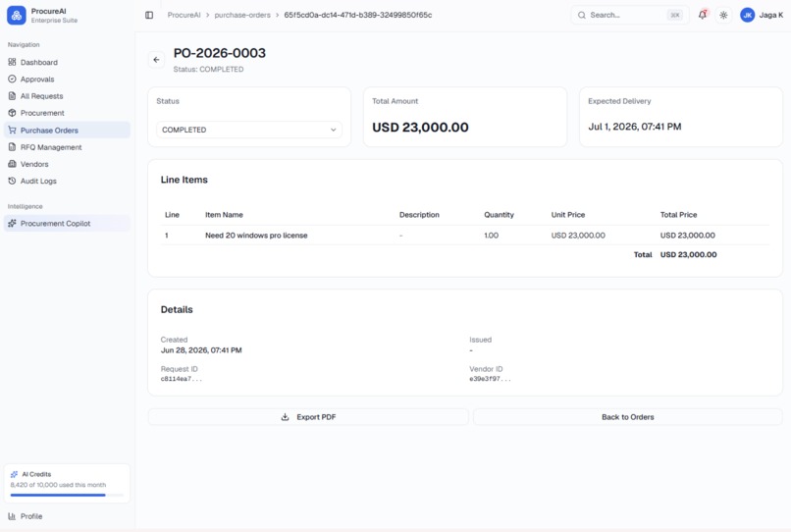Click 'Need 20 windows pro license' item
The height and width of the screenshot is (532, 791).
256,236
